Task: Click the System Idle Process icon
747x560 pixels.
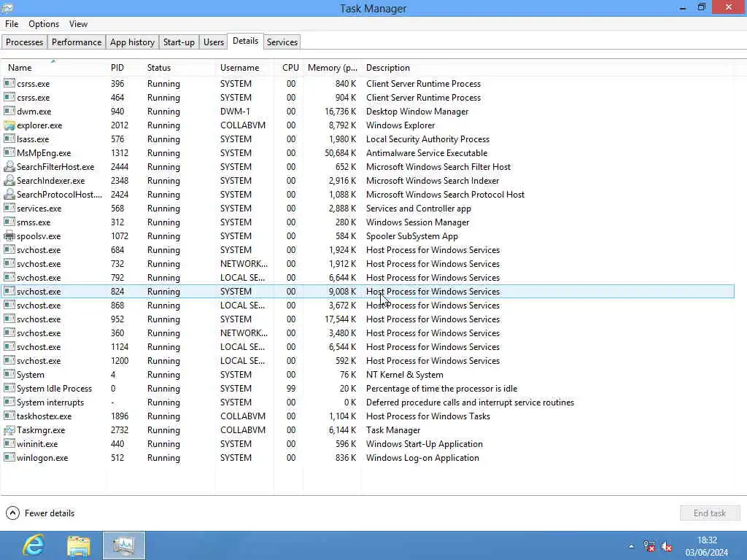Action: (9, 388)
